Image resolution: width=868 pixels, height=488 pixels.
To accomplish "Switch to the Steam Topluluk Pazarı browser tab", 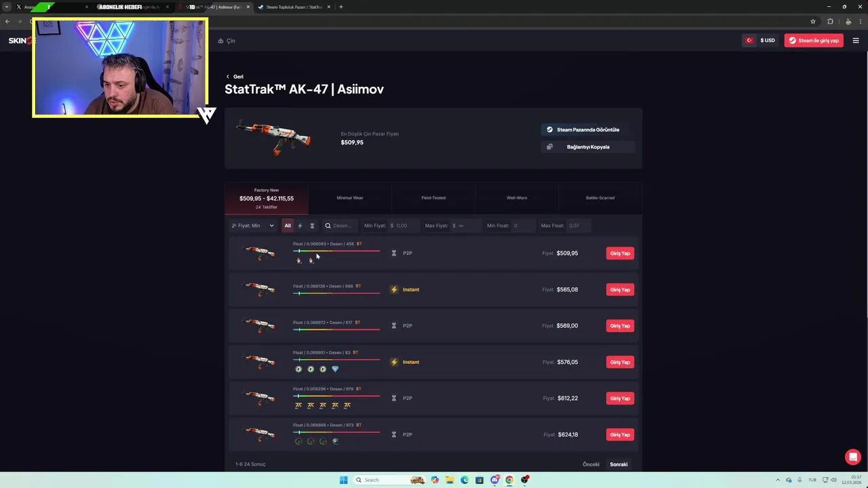I will click(293, 7).
